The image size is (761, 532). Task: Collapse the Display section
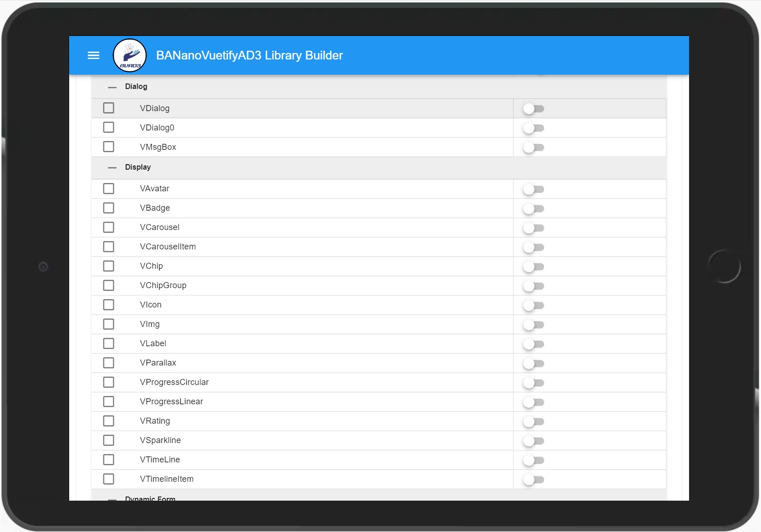tap(112, 167)
